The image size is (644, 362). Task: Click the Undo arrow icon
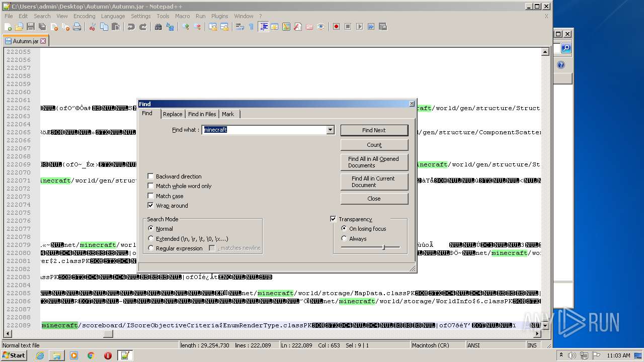coord(131,27)
